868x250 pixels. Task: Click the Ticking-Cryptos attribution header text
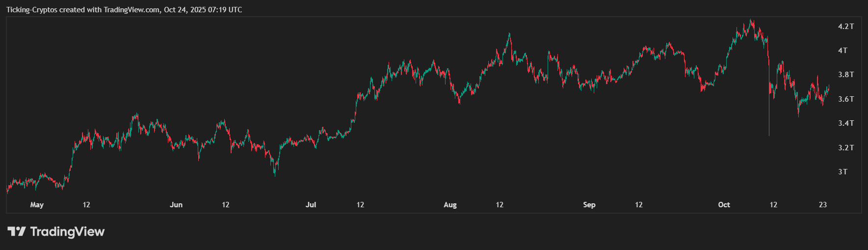click(x=124, y=10)
